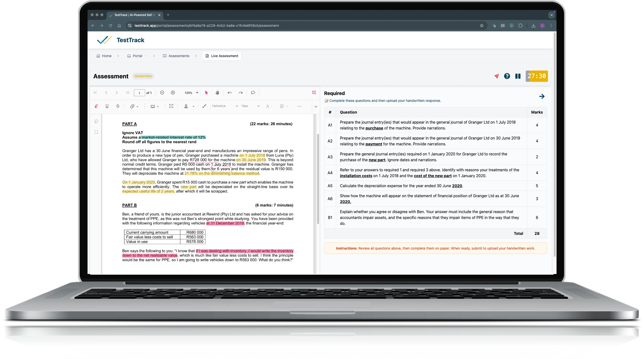This screenshot has height=359, width=644.
Task: Activate the hand pan tool
Action: click(217, 93)
